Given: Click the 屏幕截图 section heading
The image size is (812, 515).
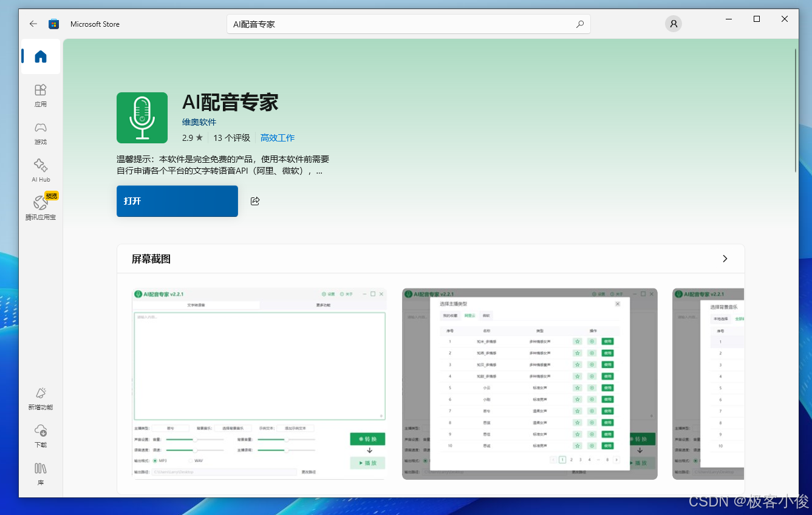Looking at the screenshot, I should [x=151, y=259].
